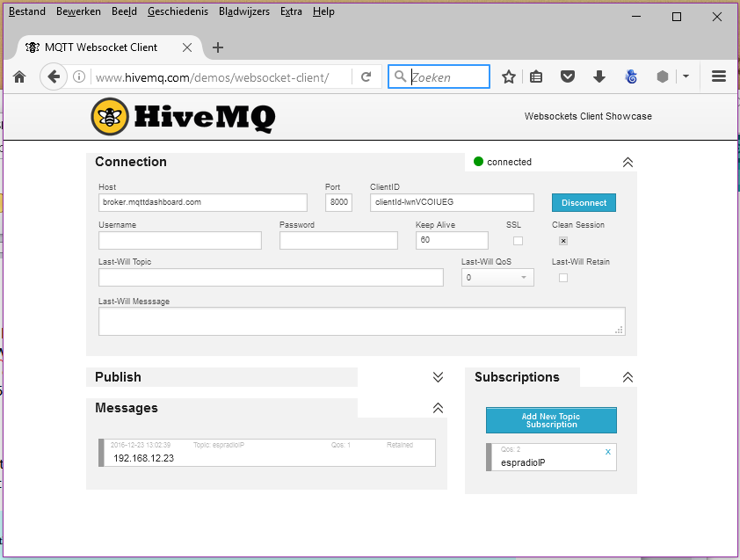The height and width of the screenshot is (560, 740).
Task: Open the Last-Will QoS dropdown
Action: [497, 278]
